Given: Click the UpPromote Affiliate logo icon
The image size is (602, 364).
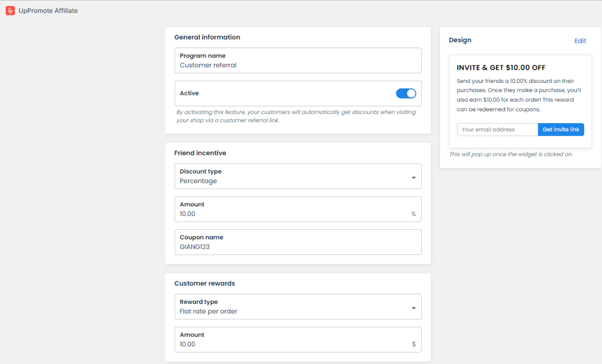Looking at the screenshot, I should coord(10,10).
